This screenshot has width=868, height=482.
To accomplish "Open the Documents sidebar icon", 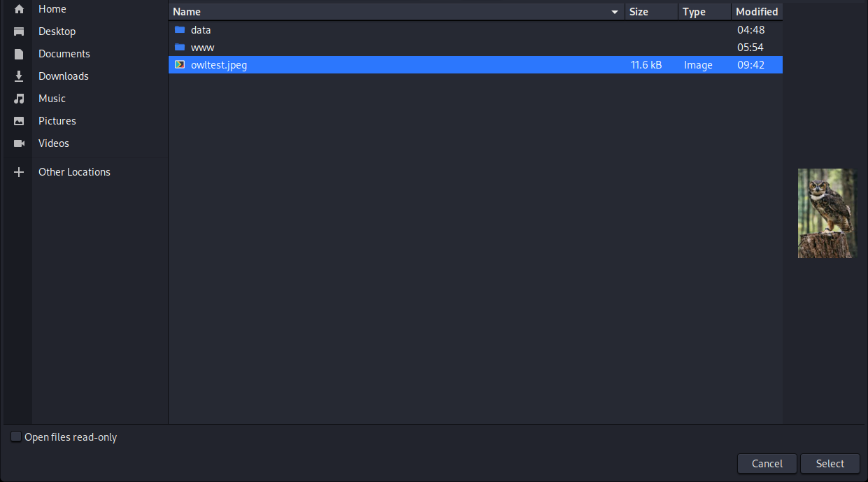I will [17, 53].
